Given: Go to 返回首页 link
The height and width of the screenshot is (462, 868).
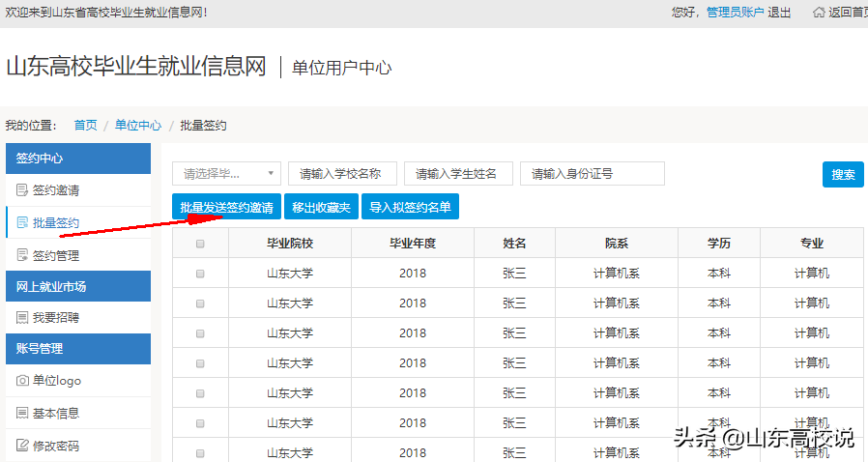Looking at the screenshot, I should click(848, 13).
